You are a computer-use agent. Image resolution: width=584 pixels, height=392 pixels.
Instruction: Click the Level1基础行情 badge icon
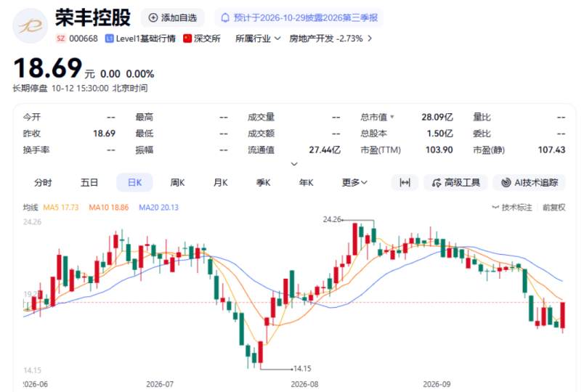point(109,38)
